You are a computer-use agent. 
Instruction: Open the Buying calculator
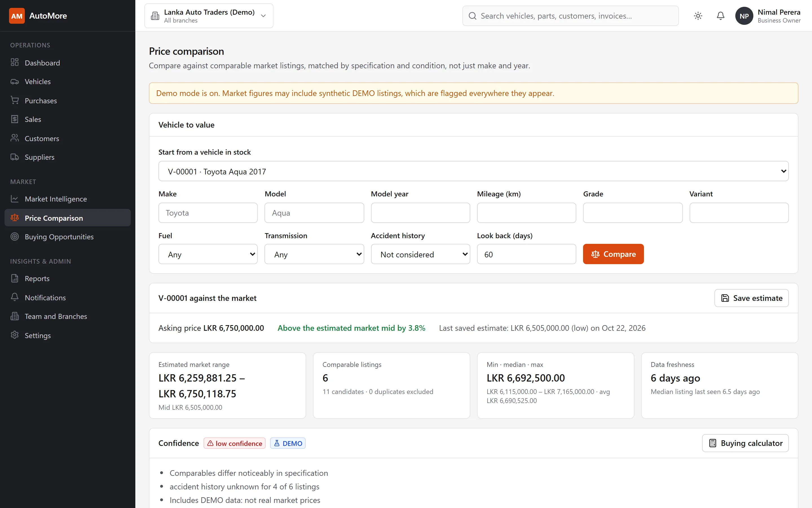745,443
